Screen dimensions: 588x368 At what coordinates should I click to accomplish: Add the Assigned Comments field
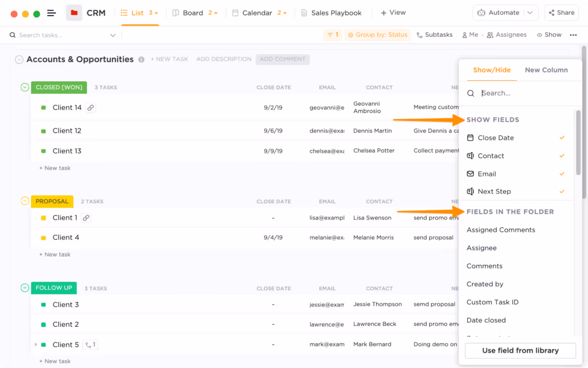501,230
